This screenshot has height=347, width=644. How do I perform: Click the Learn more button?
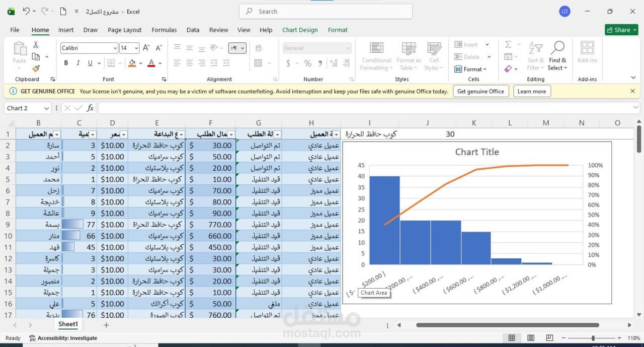(532, 91)
